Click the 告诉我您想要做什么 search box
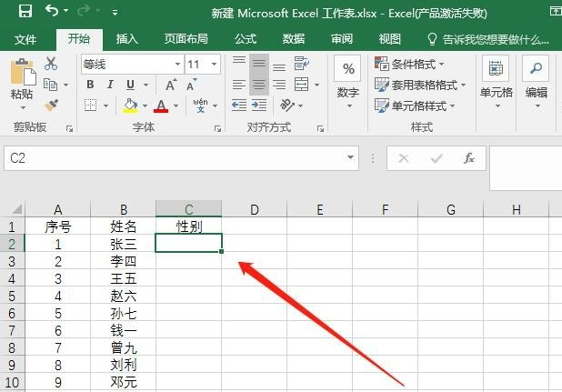This screenshot has height=392, width=562. coord(488,39)
